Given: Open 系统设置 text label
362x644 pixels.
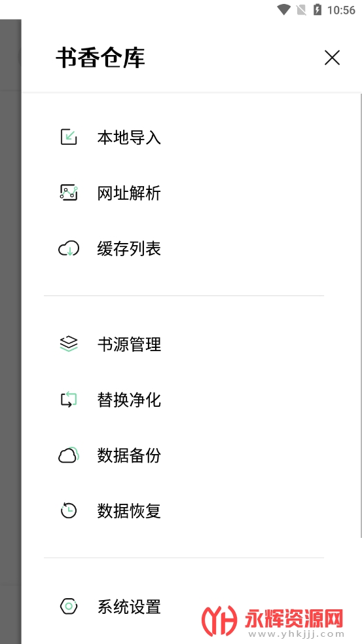Looking at the screenshot, I should point(129,607).
